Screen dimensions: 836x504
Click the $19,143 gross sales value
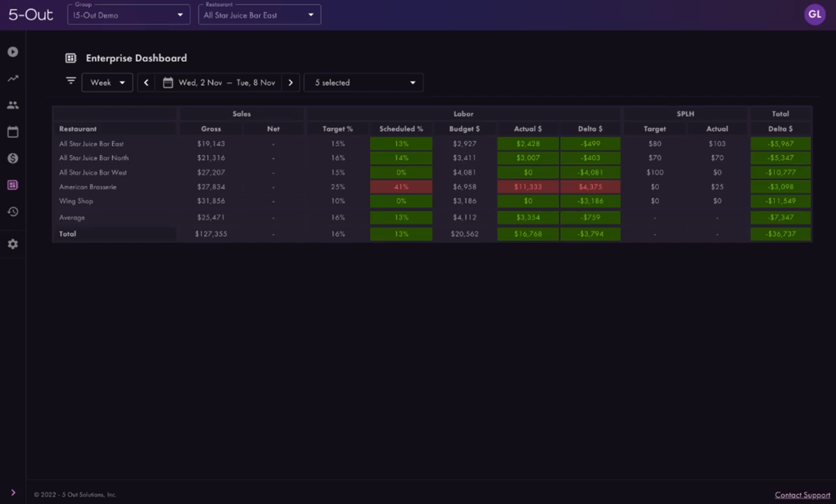211,144
